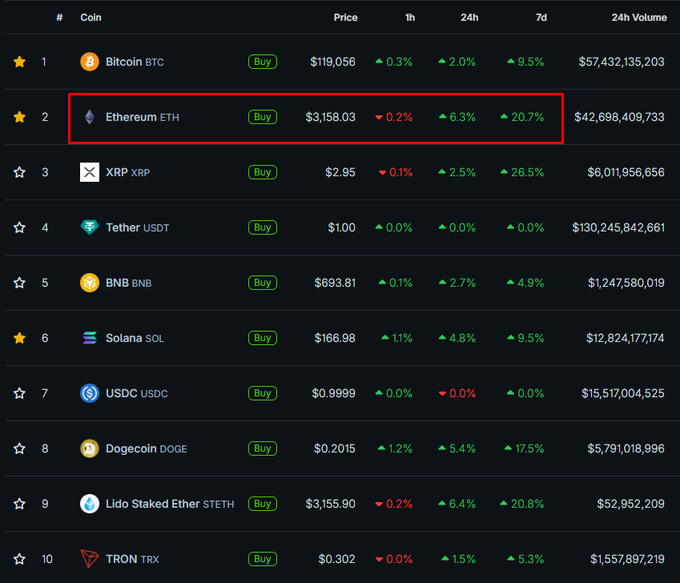This screenshot has height=583, width=680.
Task: Click the Tether coin logo
Action: 89,227
